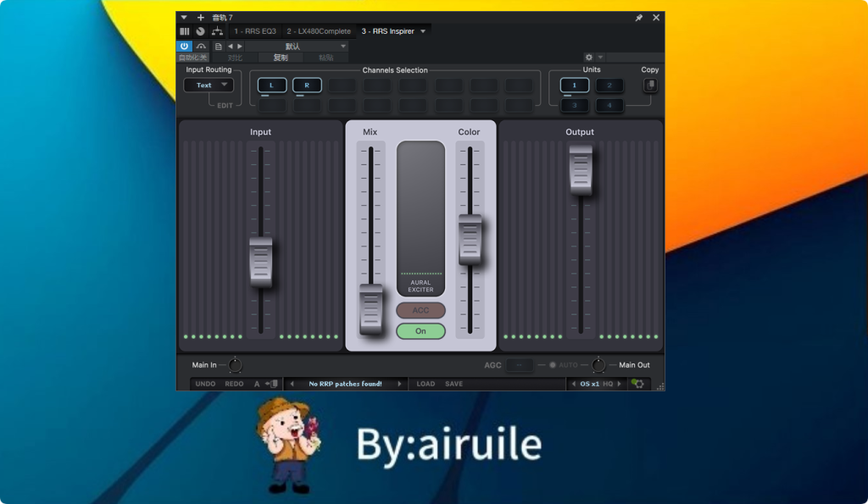Screen dimensions: 868x504
Task: Click the Output fader handle
Action: [x=581, y=170]
